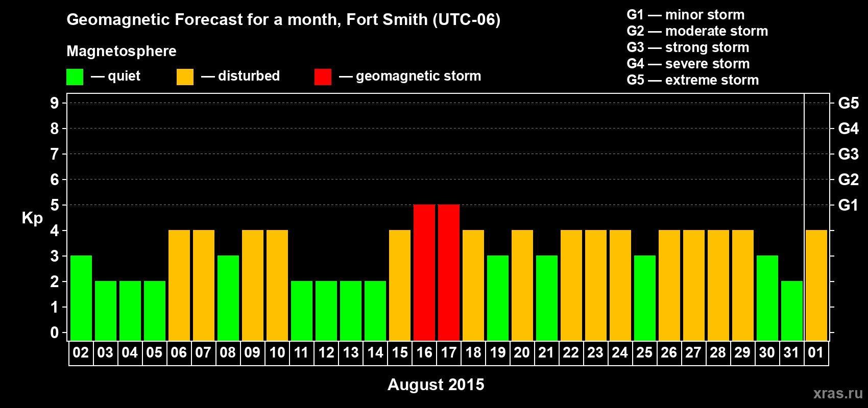Image resolution: width=868 pixels, height=408 pixels.
Task: Click the green bar for day 25
Action: pos(645,298)
